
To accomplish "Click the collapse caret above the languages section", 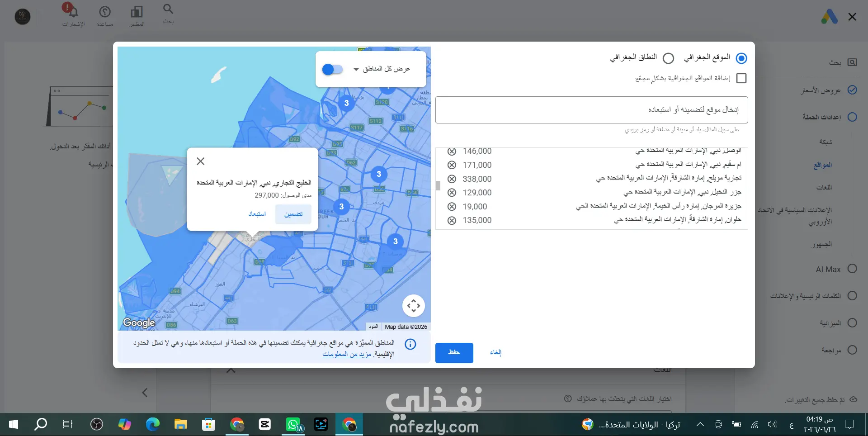I will 231,370.
